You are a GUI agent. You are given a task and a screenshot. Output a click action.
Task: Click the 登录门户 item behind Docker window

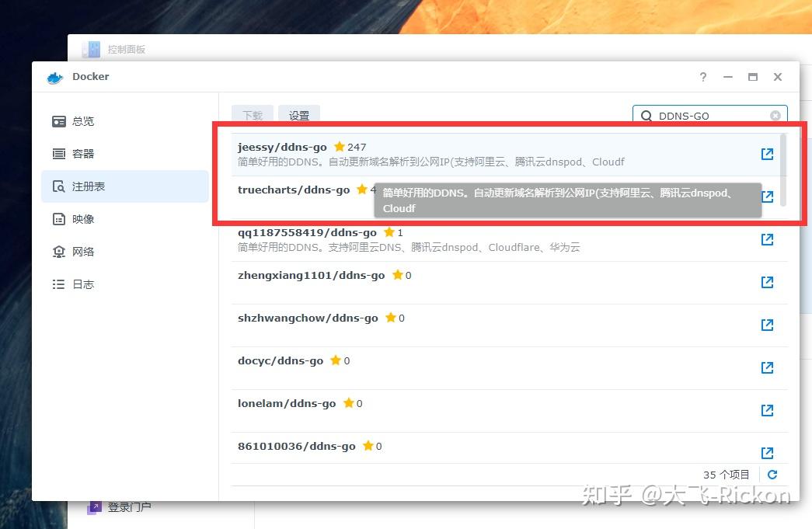127,506
